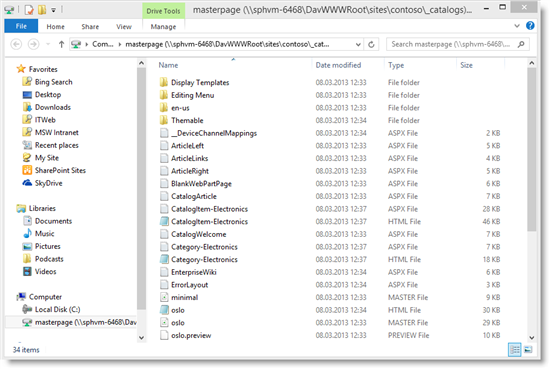Open the Quick Access Toolbar customize dropdown

[54, 10]
